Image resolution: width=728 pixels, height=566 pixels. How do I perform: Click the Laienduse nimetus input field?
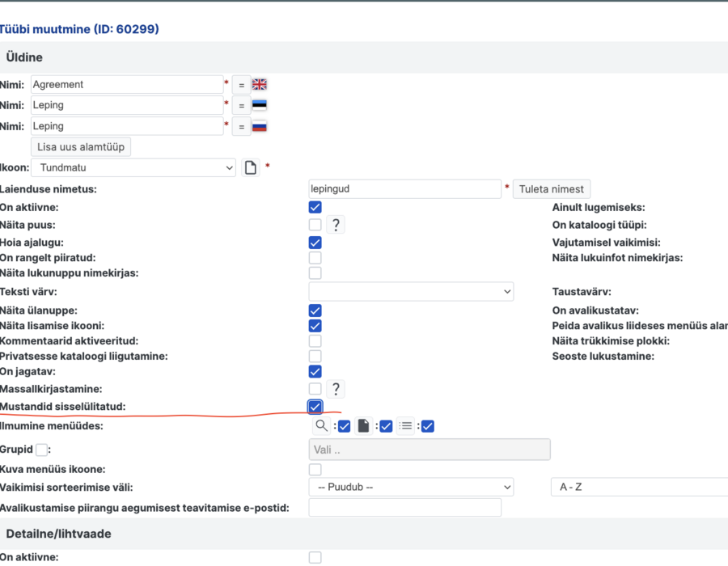[x=405, y=189]
